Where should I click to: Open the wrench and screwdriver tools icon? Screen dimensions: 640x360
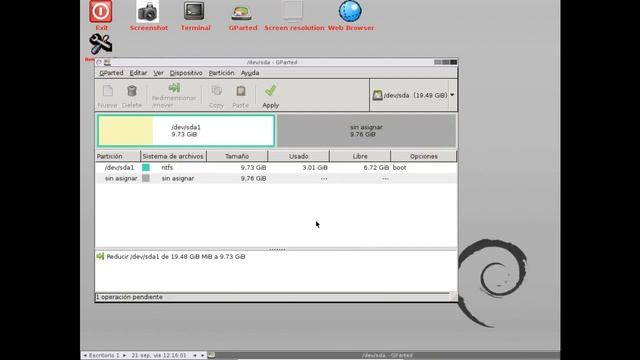pos(100,44)
